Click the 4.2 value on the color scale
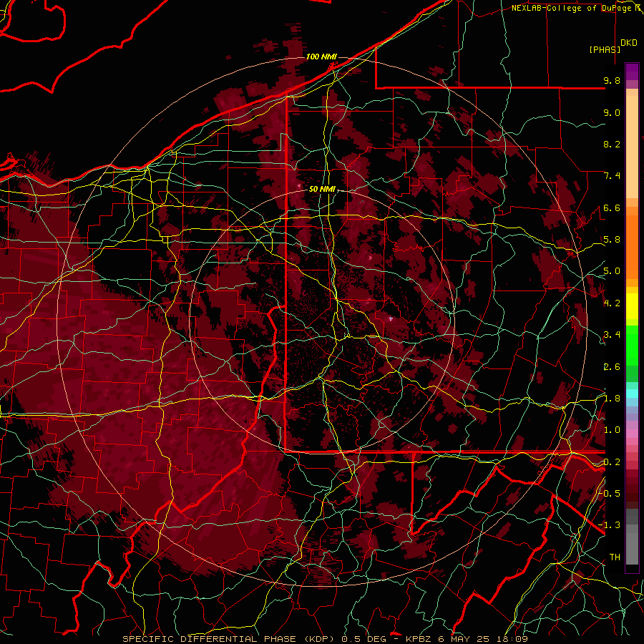The image size is (644, 644). tap(612, 303)
